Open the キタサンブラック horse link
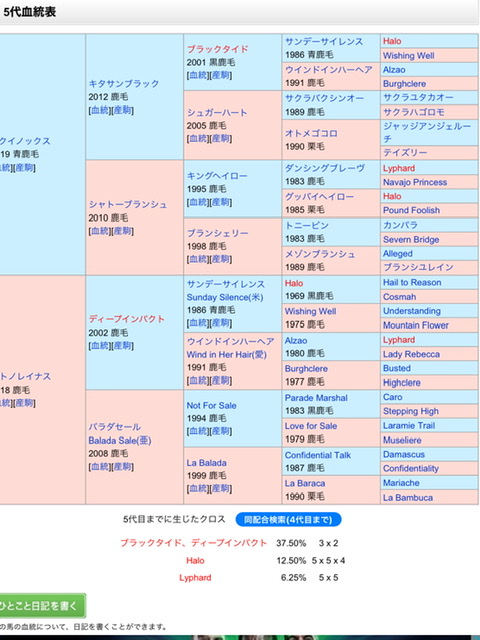The width and height of the screenshot is (480, 640). pyautogui.click(x=124, y=84)
